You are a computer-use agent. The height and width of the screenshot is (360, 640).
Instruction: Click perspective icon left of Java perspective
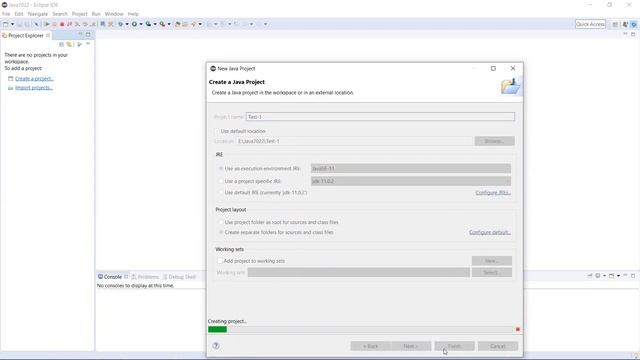[x=625, y=24]
